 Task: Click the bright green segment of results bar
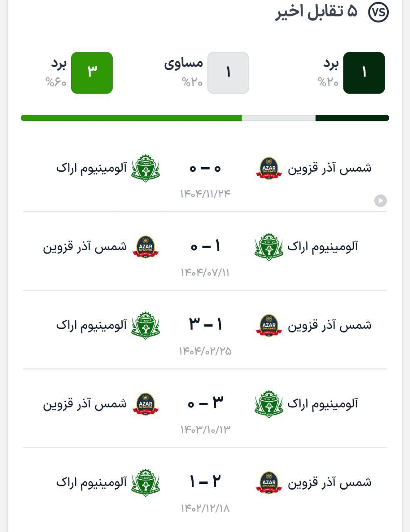coord(131,118)
